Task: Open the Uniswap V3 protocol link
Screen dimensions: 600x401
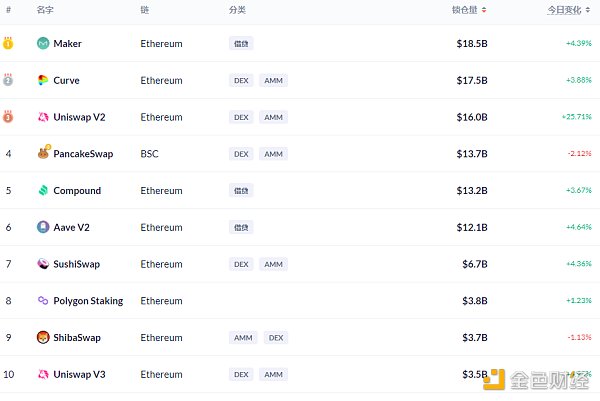Action: point(79,374)
